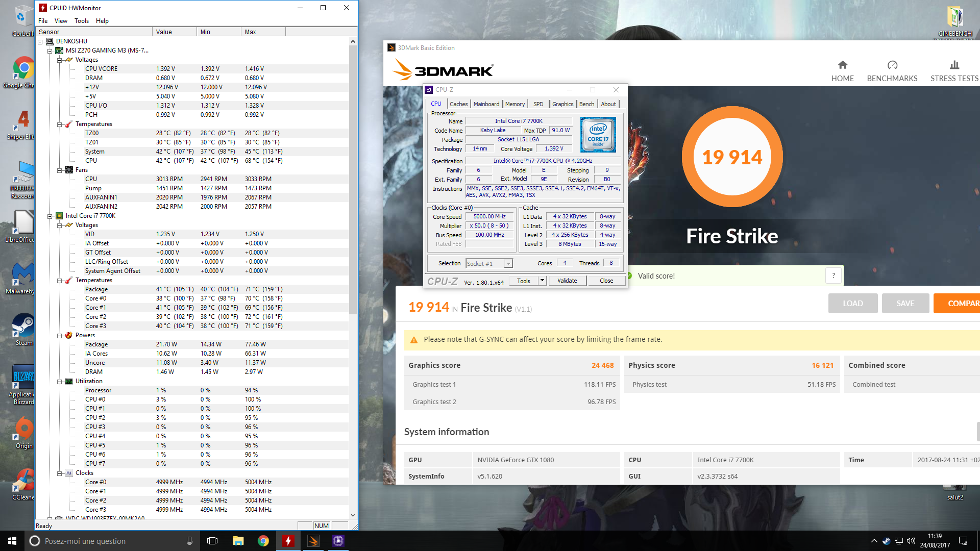Click the DENKOSHU computer icon

(x=50, y=41)
